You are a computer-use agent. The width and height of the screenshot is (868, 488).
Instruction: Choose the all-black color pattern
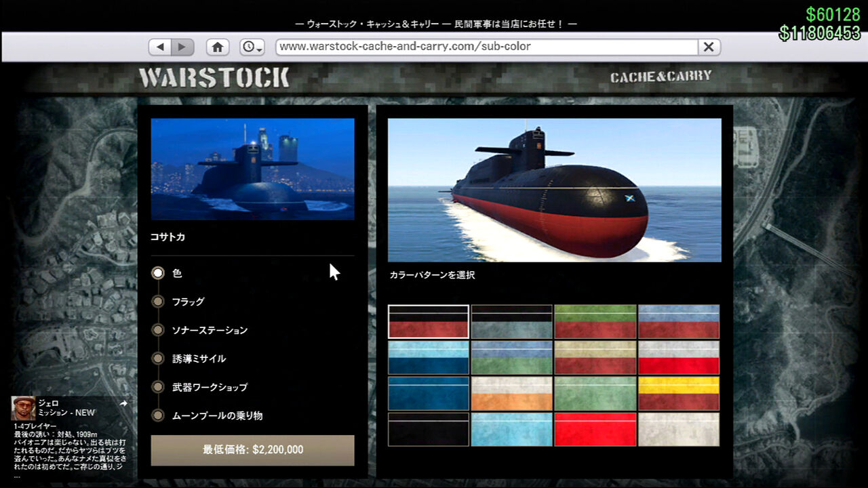[x=429, y=429]
